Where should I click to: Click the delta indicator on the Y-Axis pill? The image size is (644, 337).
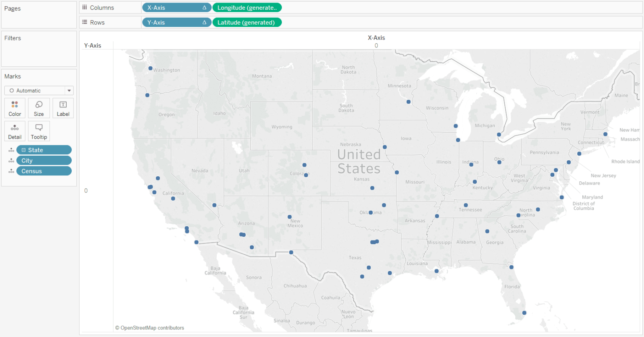[x=204, y=22]
